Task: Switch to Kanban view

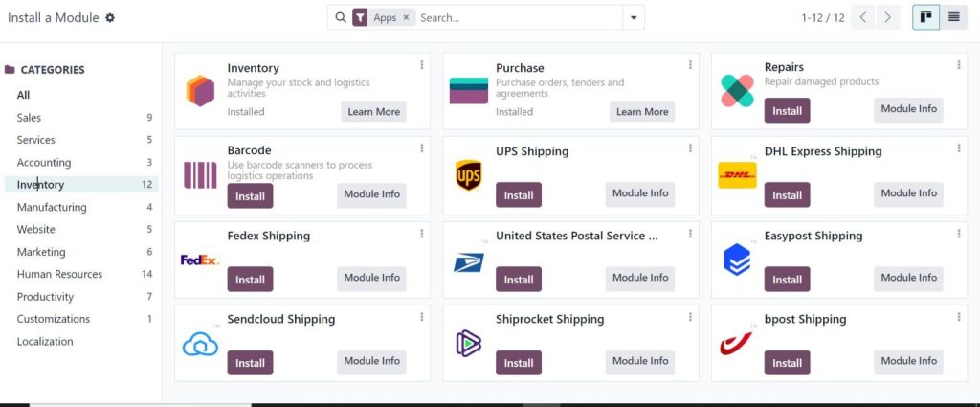Action: point(925,17)
